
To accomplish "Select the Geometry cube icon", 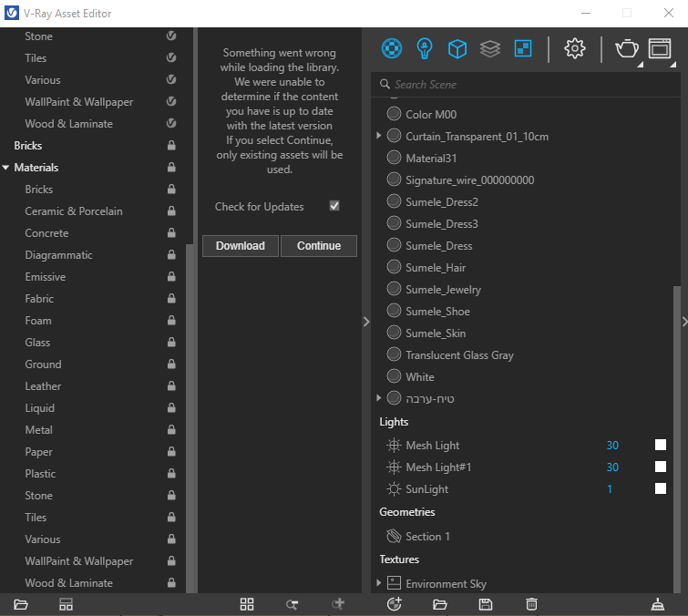I will pos(457,48).
